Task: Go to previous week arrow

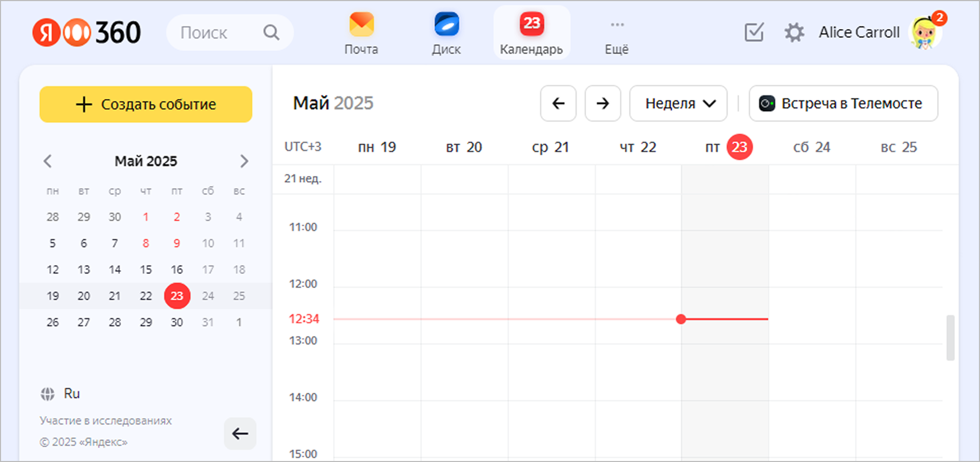Action: coord(558,103)
